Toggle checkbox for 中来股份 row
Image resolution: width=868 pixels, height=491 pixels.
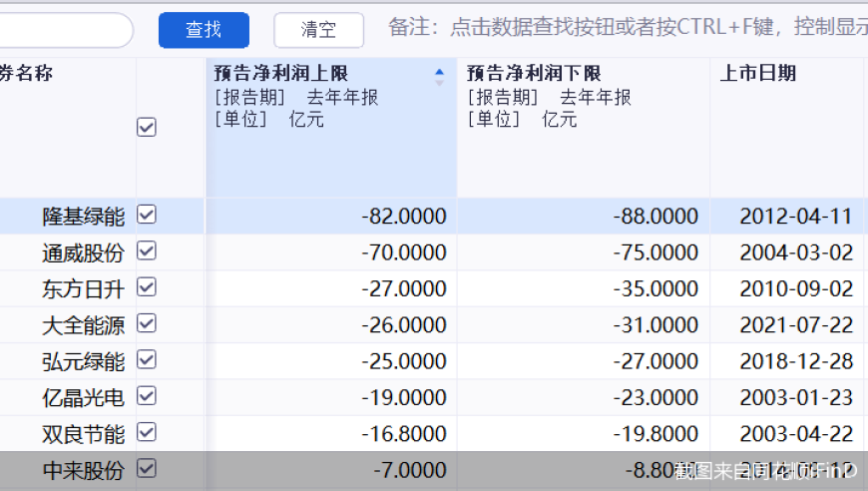coord(147,469)
